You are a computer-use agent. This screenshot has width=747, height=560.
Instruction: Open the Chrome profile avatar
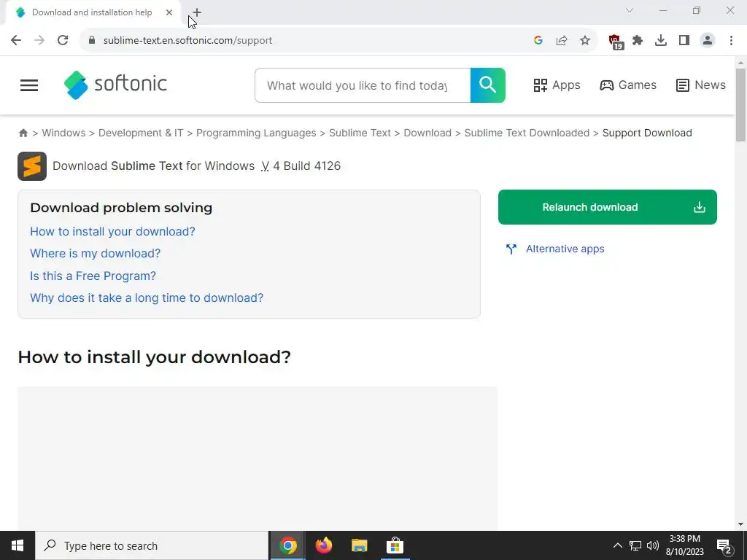[708, 41]
